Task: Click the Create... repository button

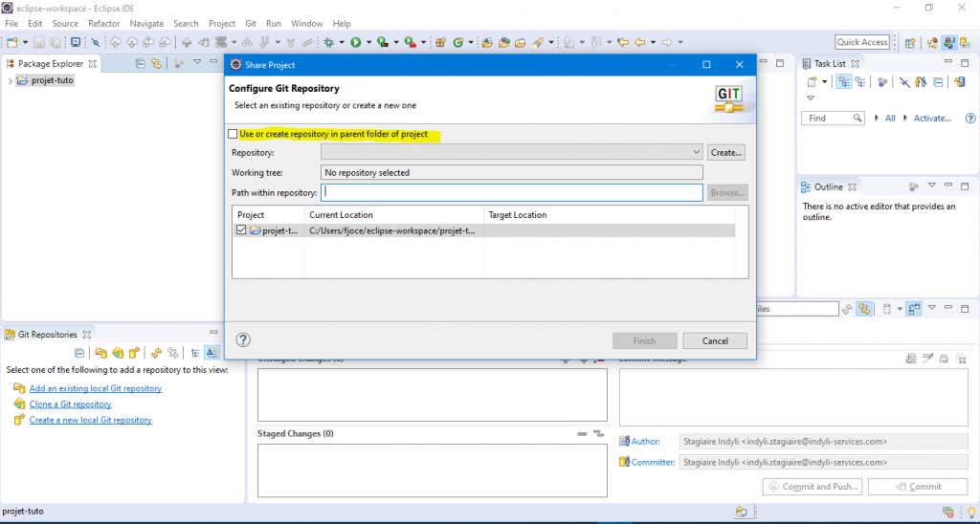Action: tap(726, 152)
